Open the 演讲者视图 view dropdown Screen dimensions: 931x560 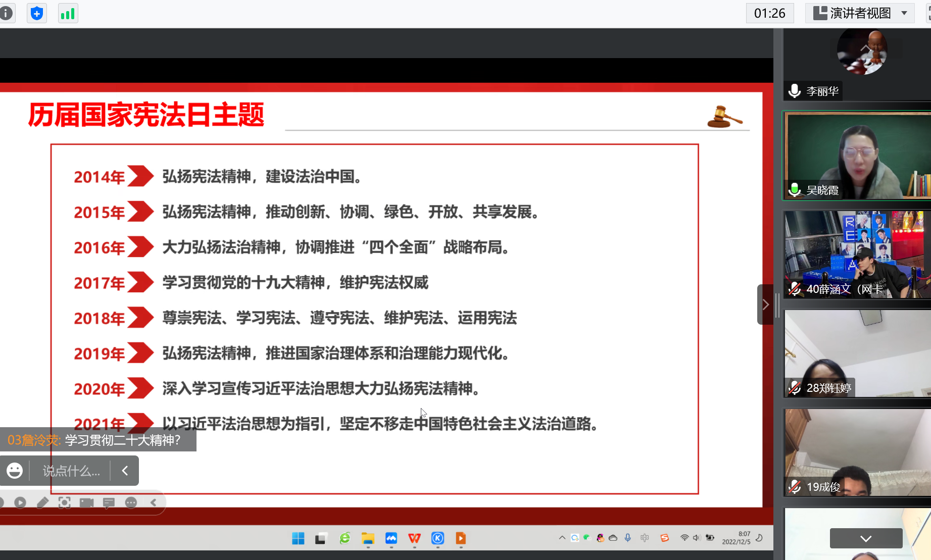pyautogui.click(x=860, y=13)
